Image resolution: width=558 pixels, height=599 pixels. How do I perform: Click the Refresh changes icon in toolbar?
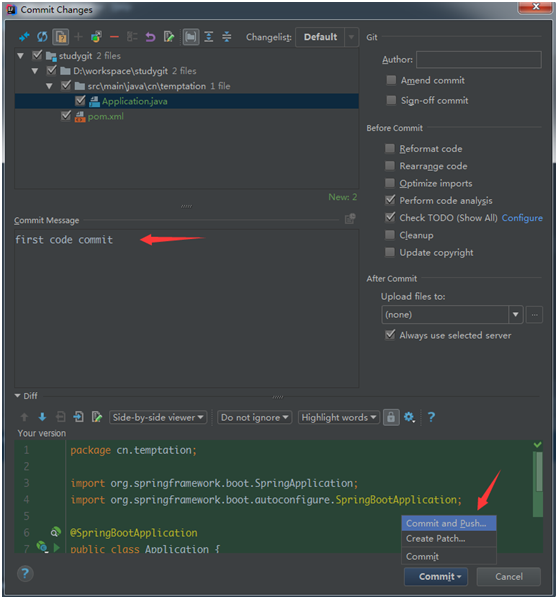42,37
